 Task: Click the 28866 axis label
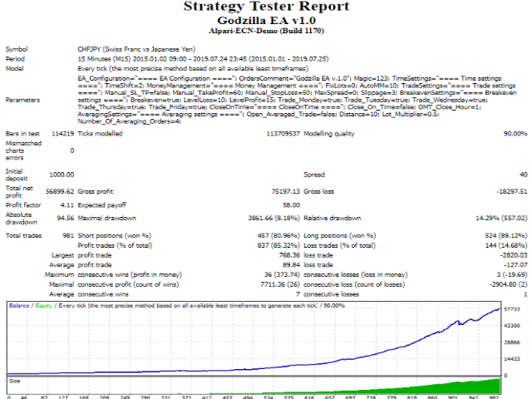click(512, 342)
